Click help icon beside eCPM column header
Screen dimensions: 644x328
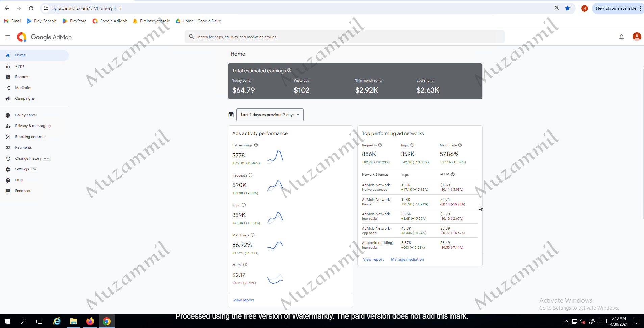[453, 174]
